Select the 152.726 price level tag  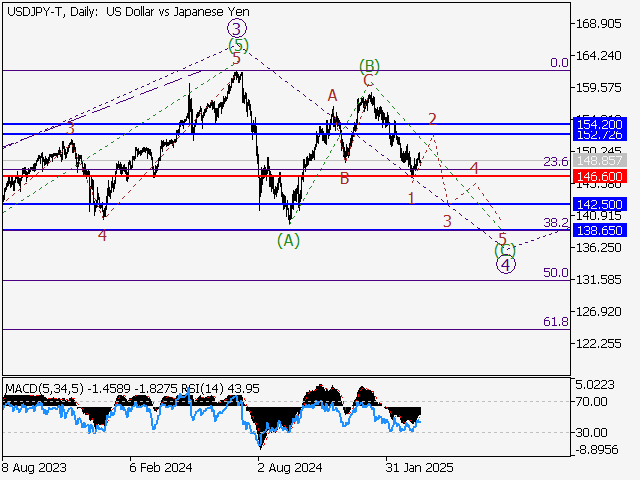click(x=601, y=134)
